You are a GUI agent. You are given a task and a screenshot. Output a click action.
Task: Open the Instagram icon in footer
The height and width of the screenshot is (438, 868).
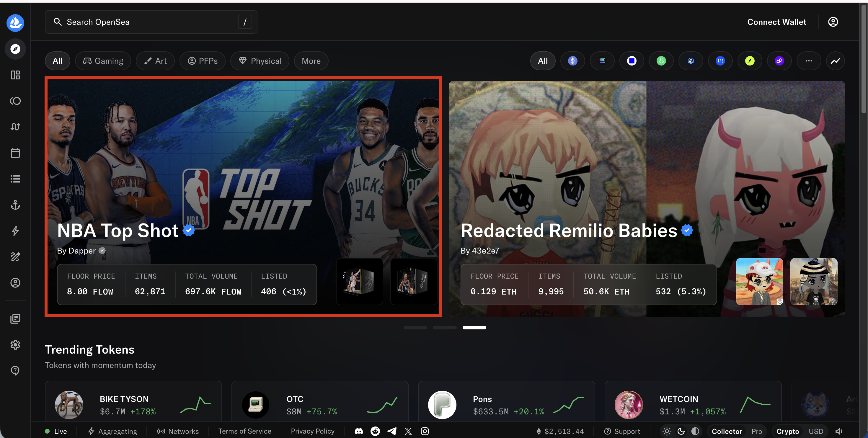(425, 431)
